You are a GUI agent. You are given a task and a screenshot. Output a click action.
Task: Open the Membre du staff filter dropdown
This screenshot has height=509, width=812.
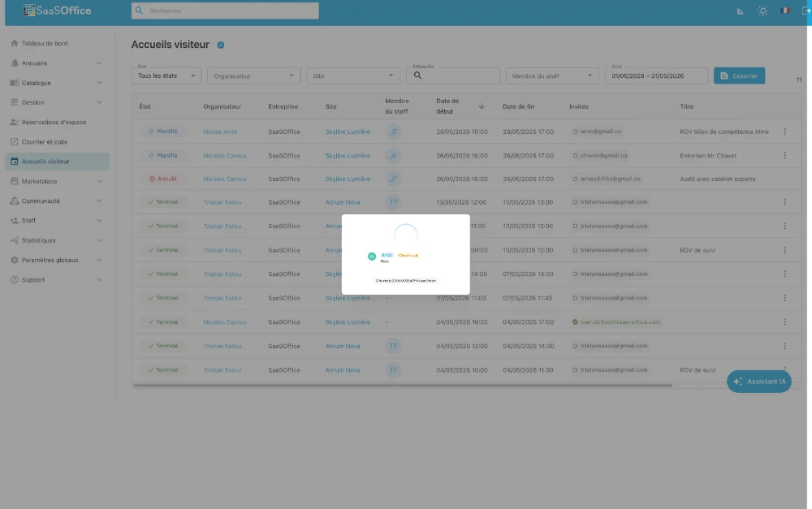point(552,75)
